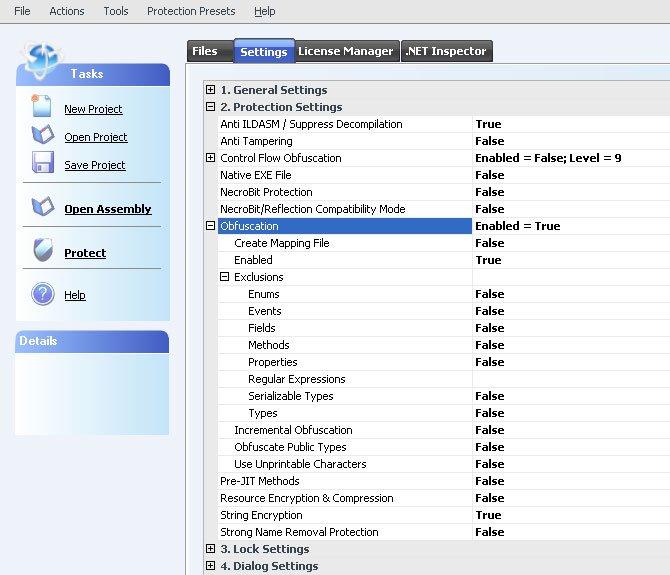
Task: Click the Details panel header
Action: click(92, 341)
